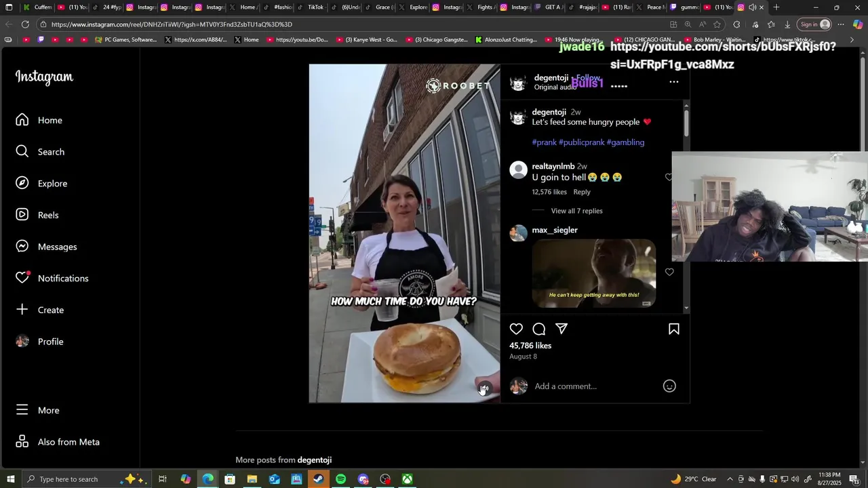The image size is (868, 488).
Task: Switch to the Peace M tab
Action: (651, 7)
